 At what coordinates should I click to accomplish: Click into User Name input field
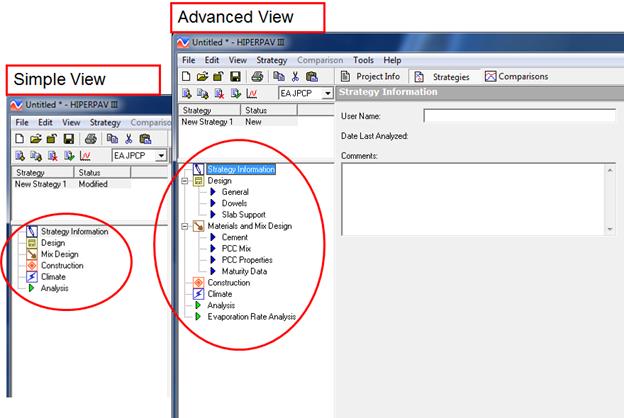tap(519, 116)
